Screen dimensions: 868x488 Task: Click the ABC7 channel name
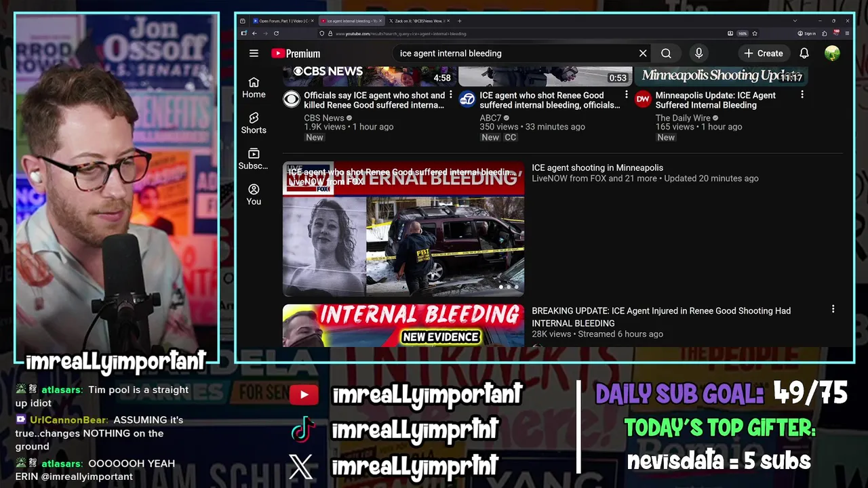(490, 118)
